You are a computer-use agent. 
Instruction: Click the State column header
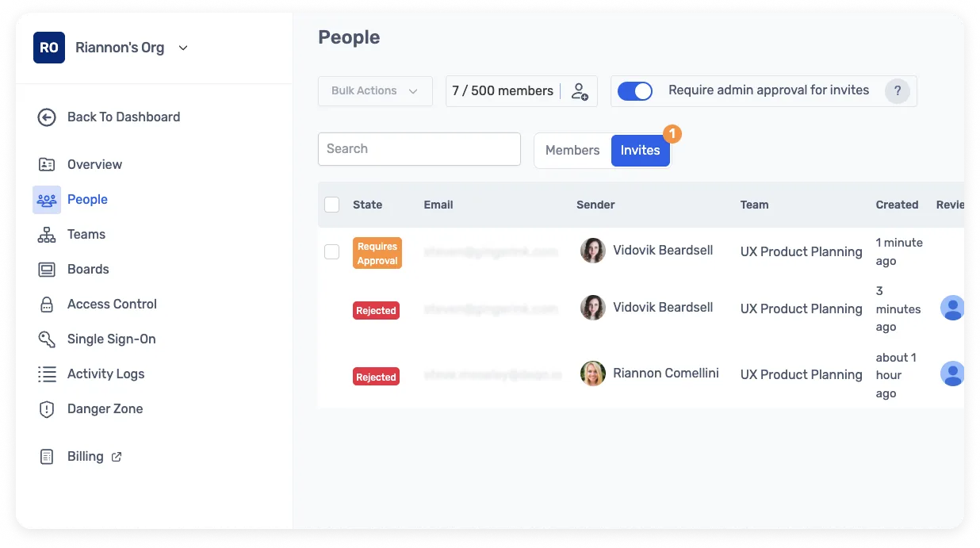tap(367, 205)
